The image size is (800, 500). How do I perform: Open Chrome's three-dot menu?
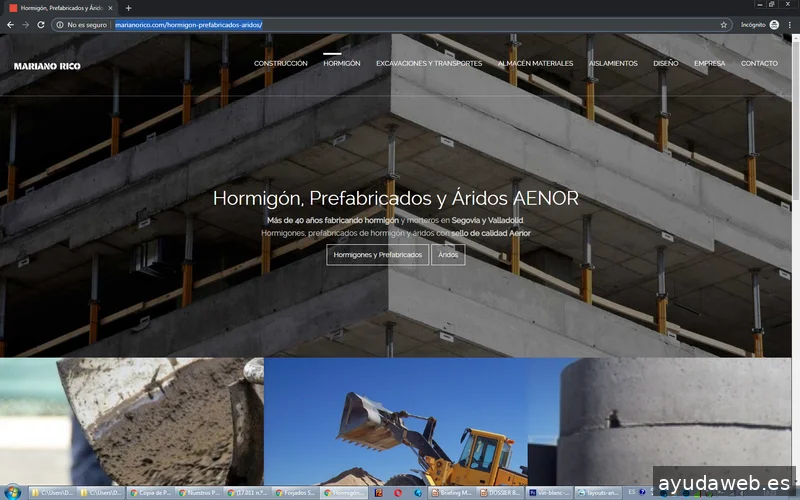(790, 24)
